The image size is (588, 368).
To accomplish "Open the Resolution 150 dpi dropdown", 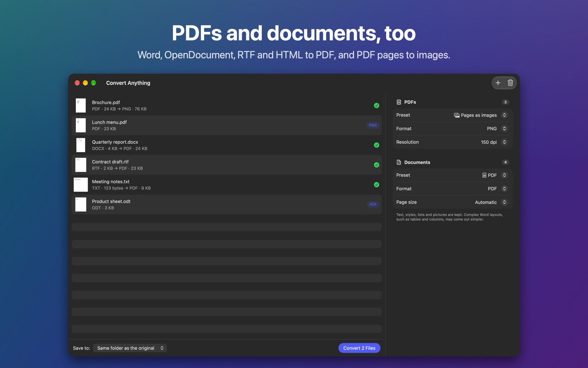I will pos(494,142).
